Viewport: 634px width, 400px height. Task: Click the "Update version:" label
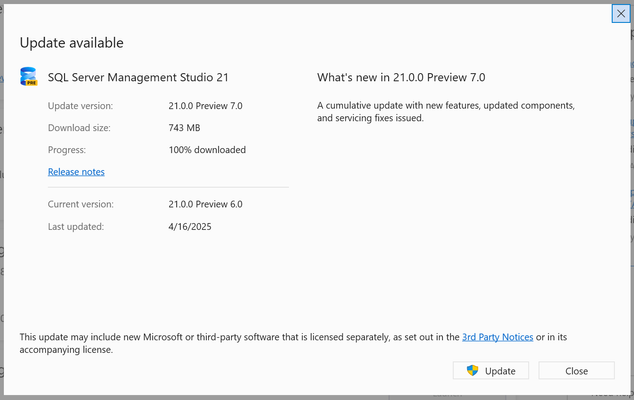point(80,106)
